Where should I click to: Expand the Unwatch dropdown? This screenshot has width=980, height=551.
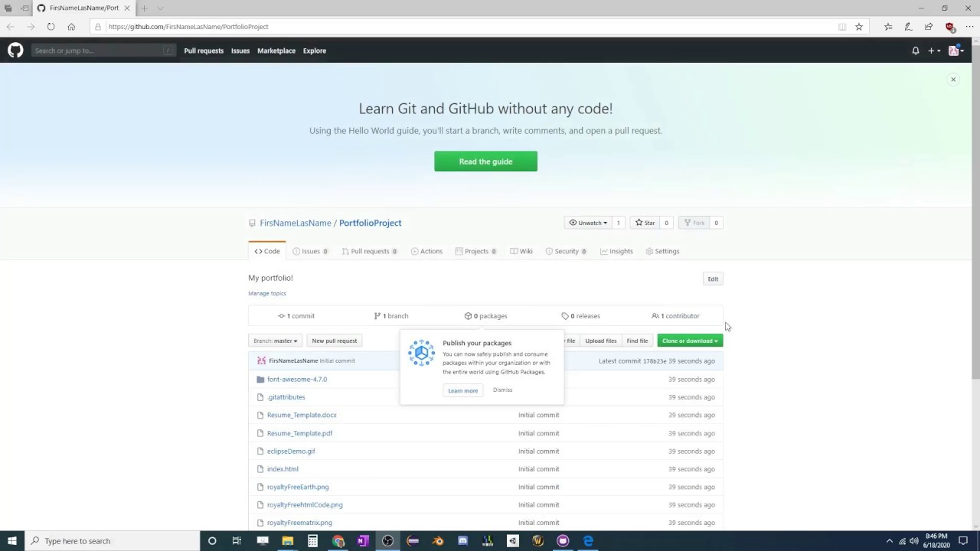coord(587,223)
